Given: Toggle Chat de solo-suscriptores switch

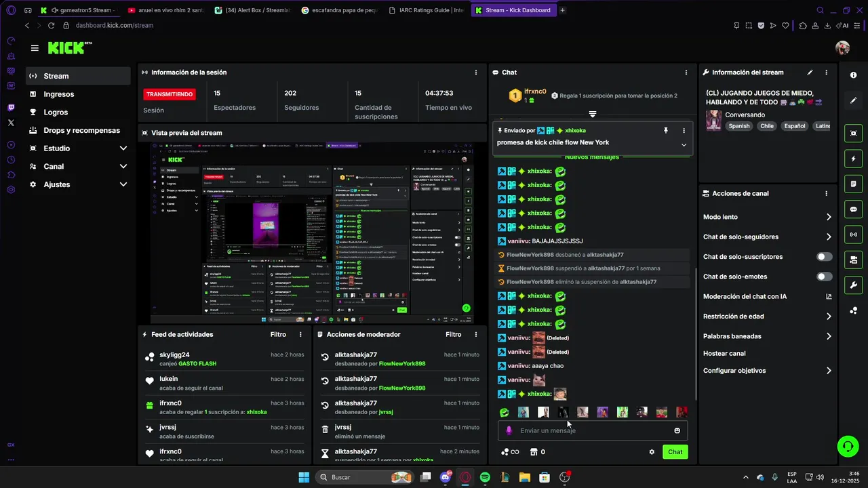Looking at the screenshot, I should click(824, 257).
